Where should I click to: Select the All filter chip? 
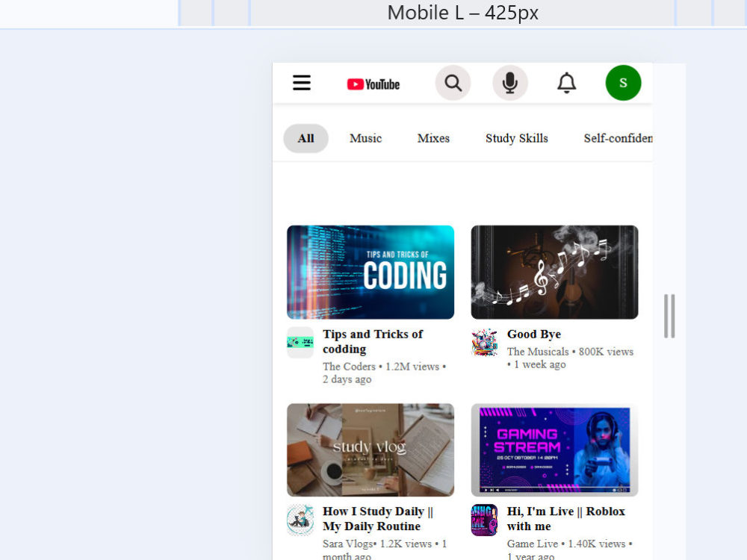tap(306, 139)
